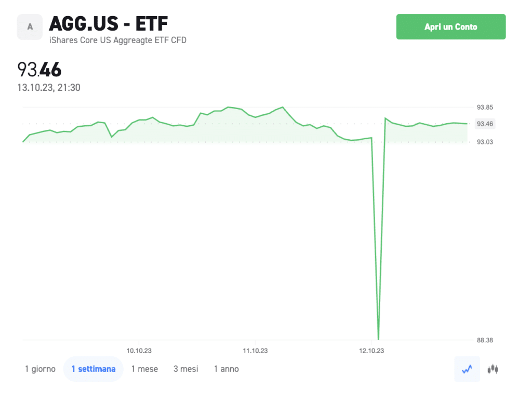Click the 11.10.23 date label
Viewport: 532px width, 400px height.
[x=255, y=350]
